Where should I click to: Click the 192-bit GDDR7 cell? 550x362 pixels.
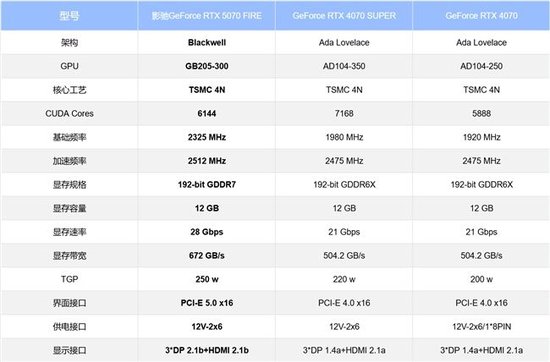coord(207,185)
